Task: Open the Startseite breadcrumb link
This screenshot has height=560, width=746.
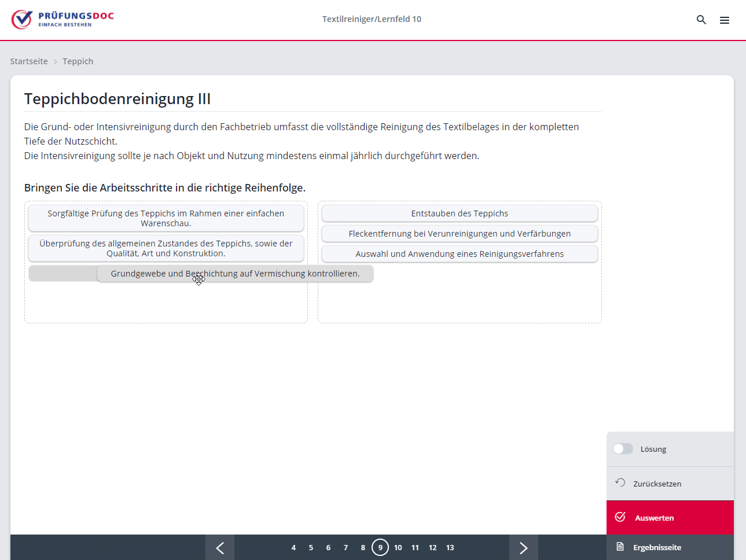Action: point(29,61)
